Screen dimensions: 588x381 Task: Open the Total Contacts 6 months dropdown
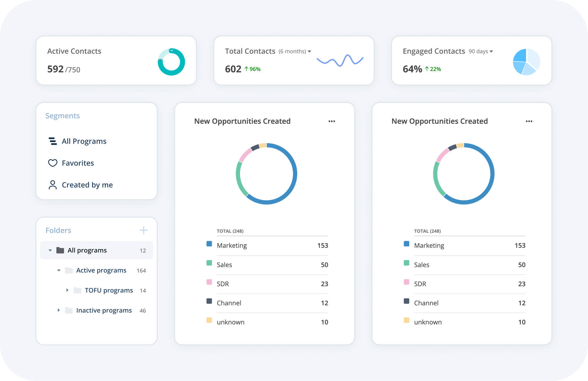pos(309,51)
